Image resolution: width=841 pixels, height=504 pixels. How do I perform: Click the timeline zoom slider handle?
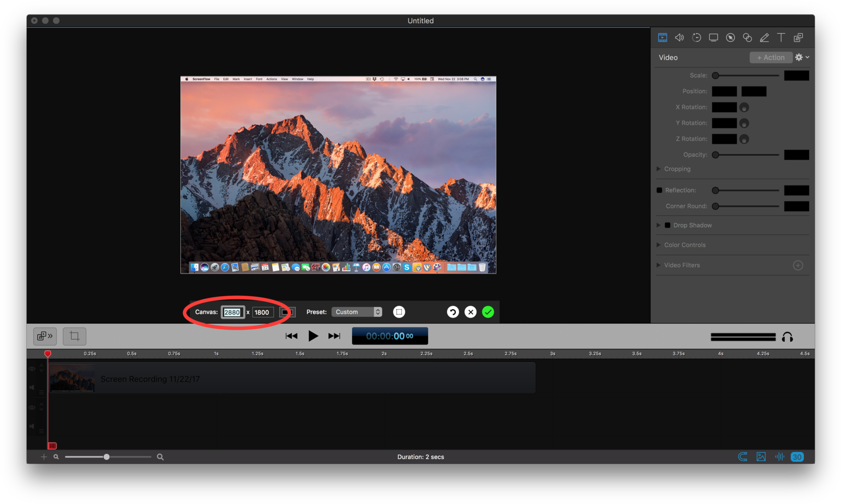[107, 457]
